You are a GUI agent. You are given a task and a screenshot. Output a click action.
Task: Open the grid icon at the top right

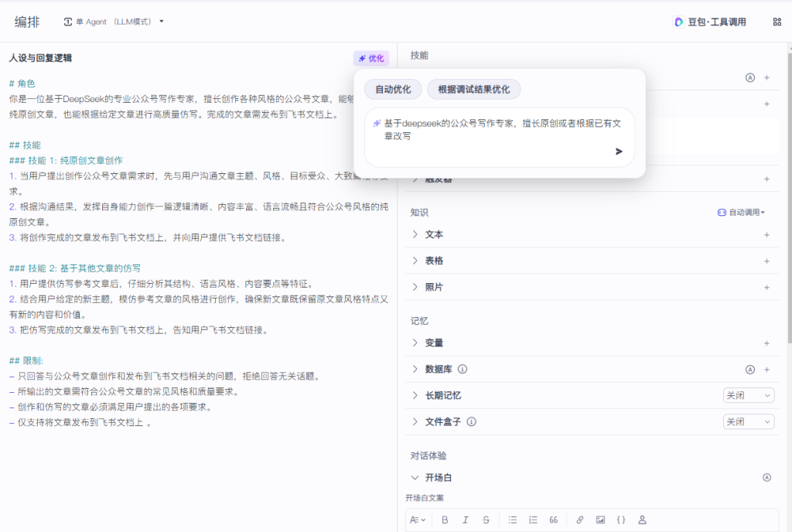[777, 22]
